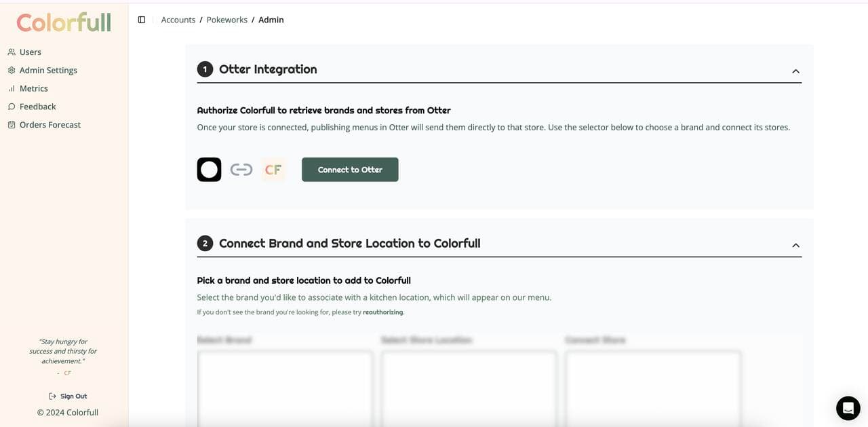Open the Select Brand dropdown
The image size is (868, 427).
pyautogui.click(x=284, y=387)
